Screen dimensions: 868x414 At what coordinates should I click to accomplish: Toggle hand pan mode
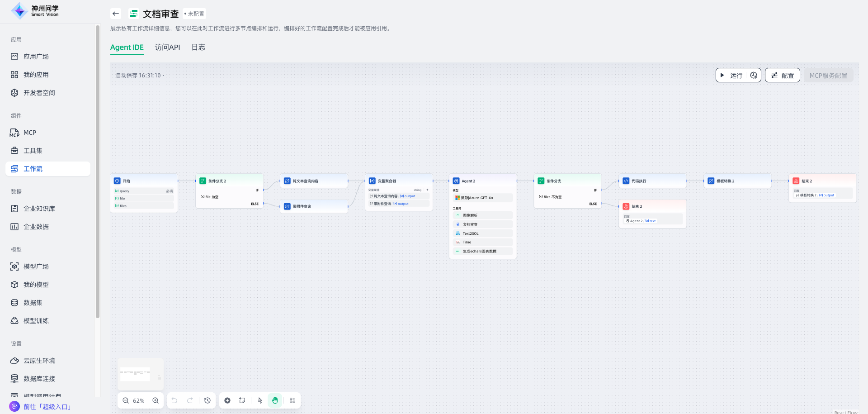[275, 400]
